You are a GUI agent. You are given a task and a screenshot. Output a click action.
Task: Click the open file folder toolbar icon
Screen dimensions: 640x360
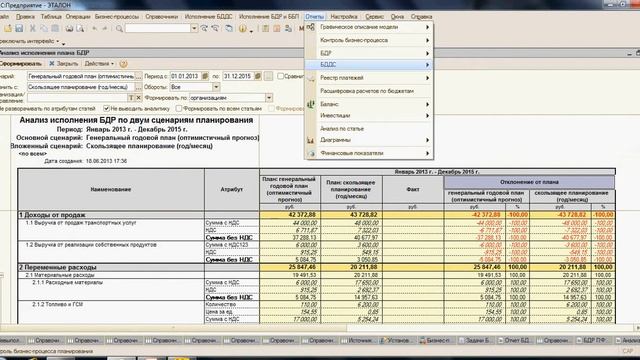[8, 29]
